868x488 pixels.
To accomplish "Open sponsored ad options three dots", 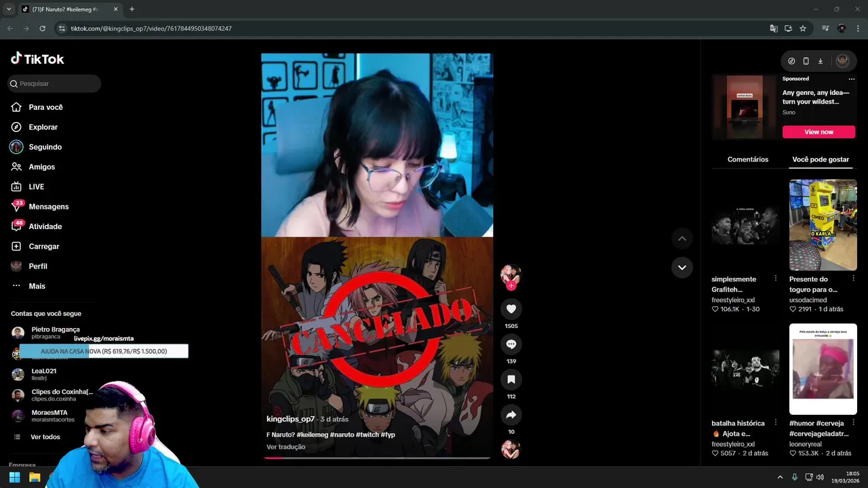I will (852, 79).
